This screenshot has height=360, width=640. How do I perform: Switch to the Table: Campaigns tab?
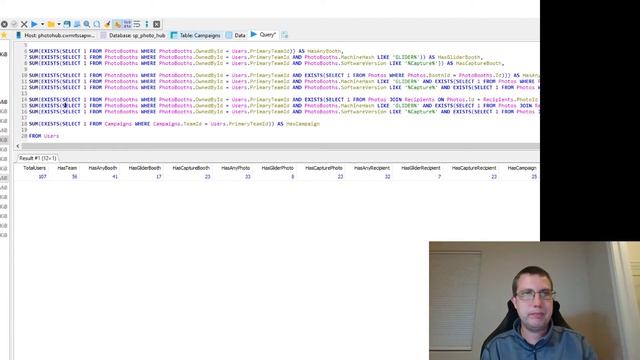(196, 36)
